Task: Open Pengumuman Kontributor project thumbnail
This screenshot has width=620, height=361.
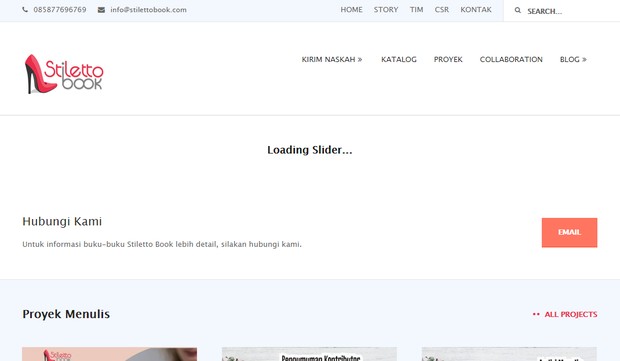Action: 309,354
